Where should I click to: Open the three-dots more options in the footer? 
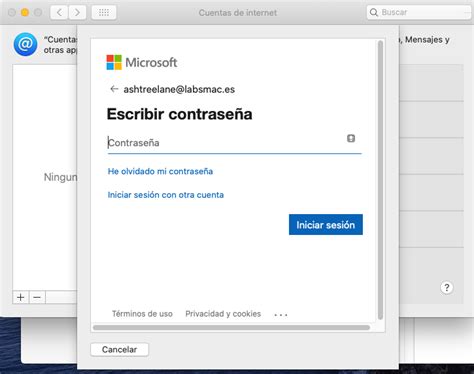(281, 315)
